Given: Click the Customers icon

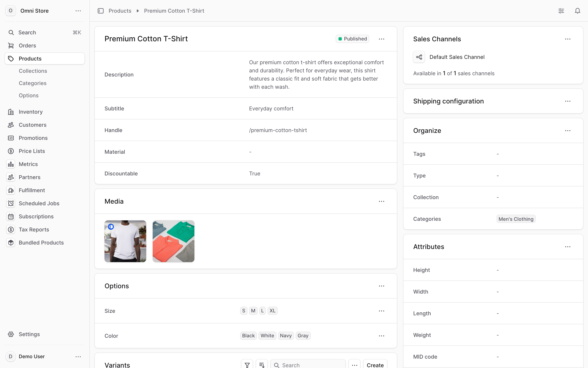Looking at the screenshot, I should [11, 125].
